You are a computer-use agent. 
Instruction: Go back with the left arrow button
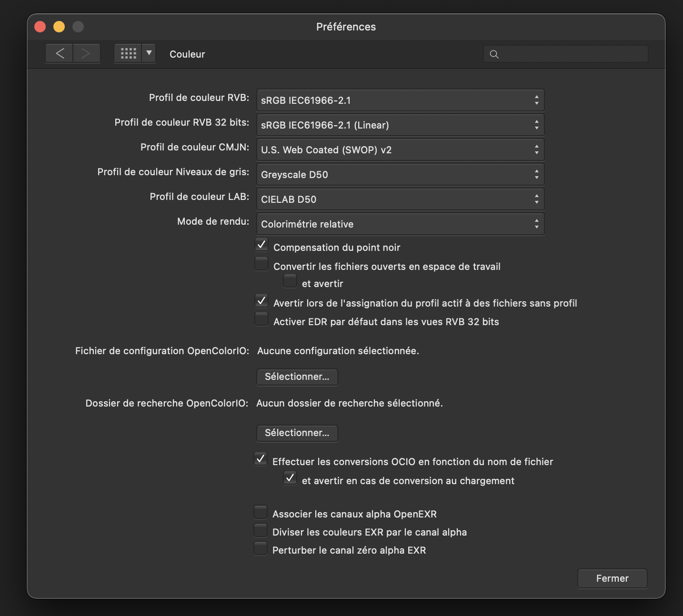(60, 53)
